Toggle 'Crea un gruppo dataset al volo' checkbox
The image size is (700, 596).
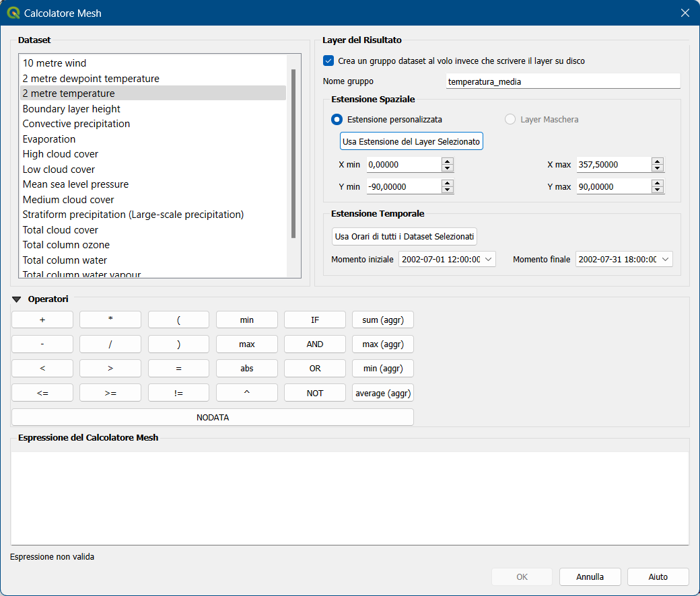coord(328,61)
